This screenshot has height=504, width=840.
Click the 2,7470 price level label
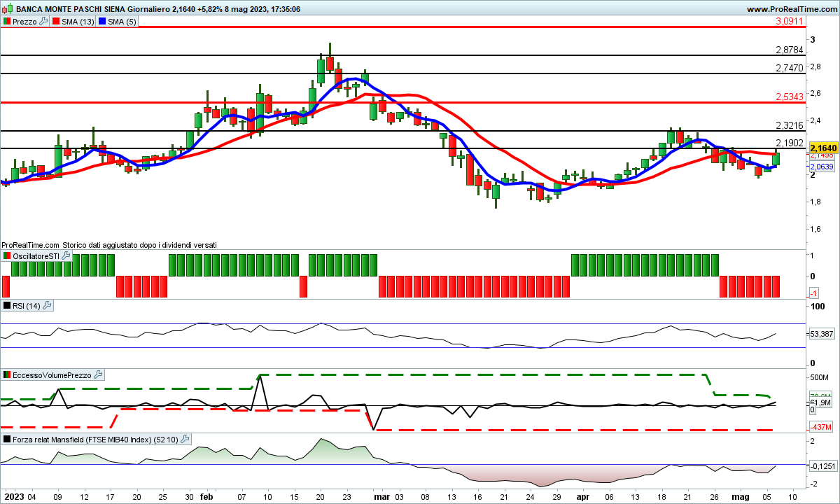(x=790, y=68)
